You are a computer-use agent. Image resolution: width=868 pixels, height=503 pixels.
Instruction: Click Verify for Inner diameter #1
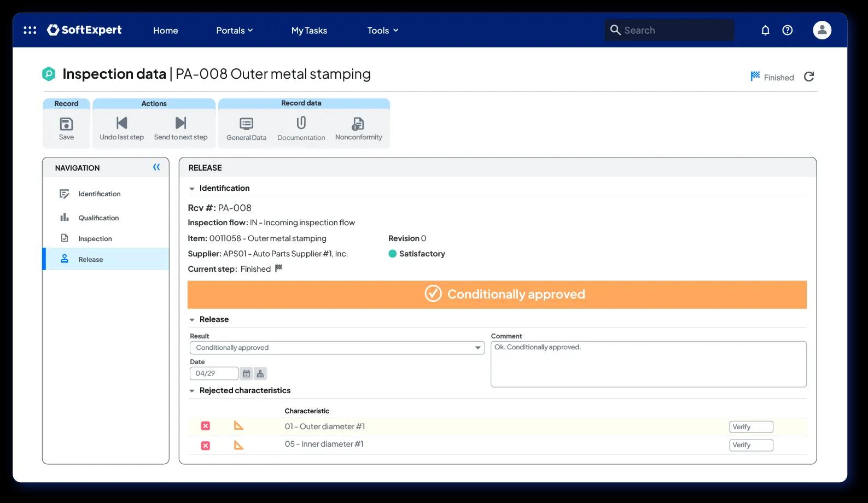(x=751, y=445)
